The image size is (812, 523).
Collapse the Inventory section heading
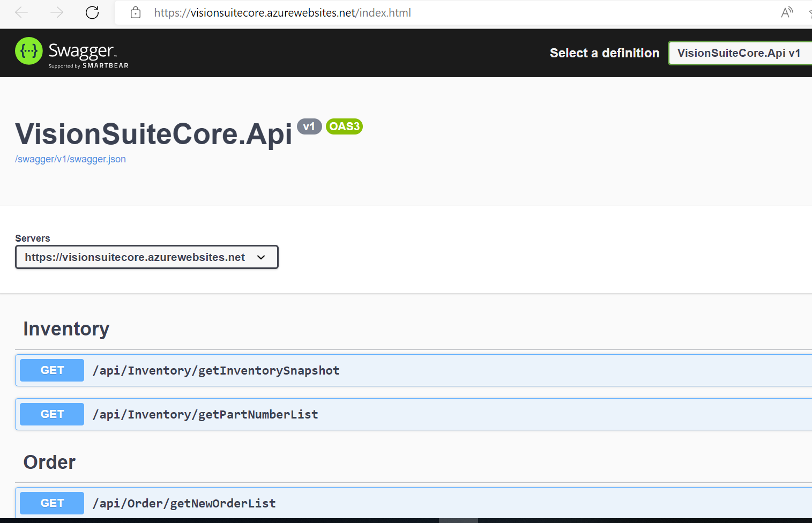(x=66, y=328)
